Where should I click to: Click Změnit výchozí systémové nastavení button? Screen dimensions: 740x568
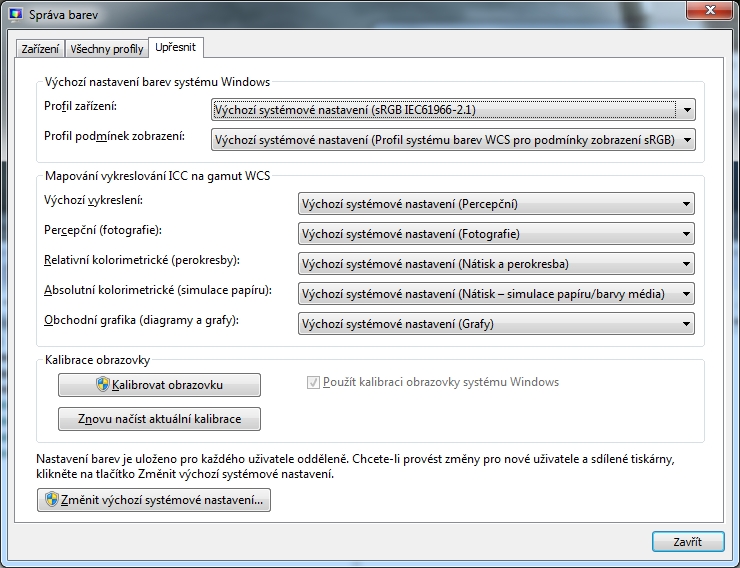pos(153,501)
